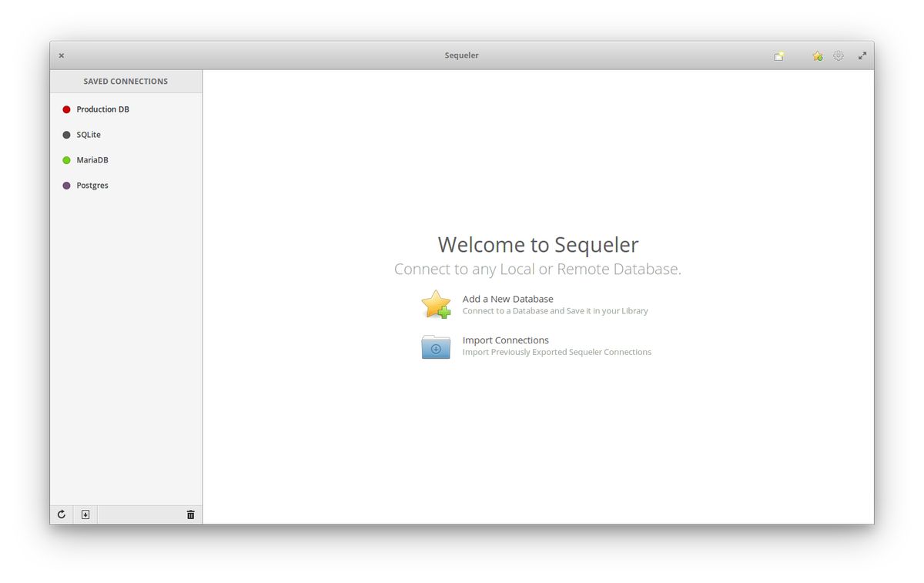Image resolution: width=924 pixels, height=583 pixels.
Task: Open the SQLite connection
Action: 89,134
